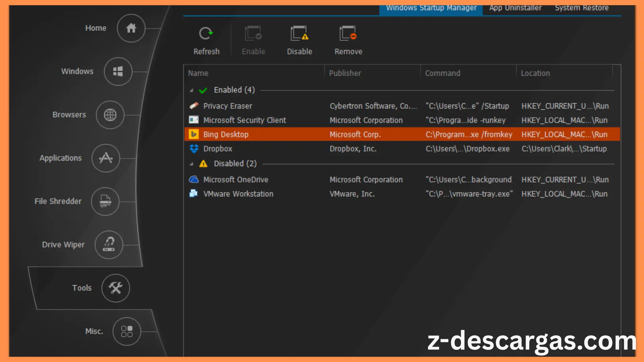The image size is (644, 362).
Task: Click the Microsoft Security Client icon
Action: pos(194,120)
